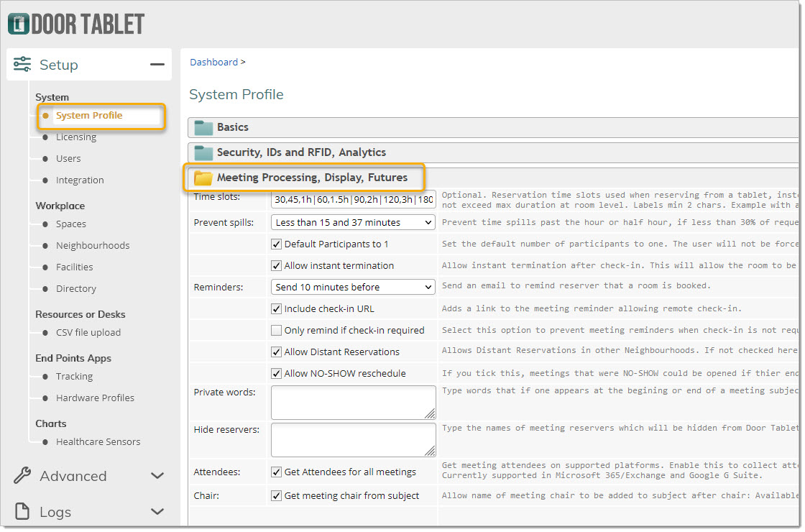Click the open Meeting Processing folder icon
Viewport: 805px width, 532px height.
point(203,178)
